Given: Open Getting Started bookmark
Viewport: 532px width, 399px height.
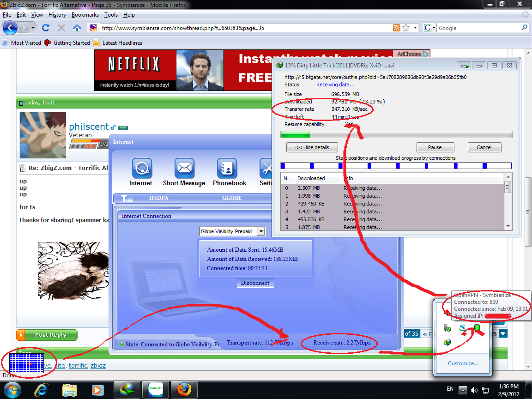Looking at the screenshot, I should 67,43.
